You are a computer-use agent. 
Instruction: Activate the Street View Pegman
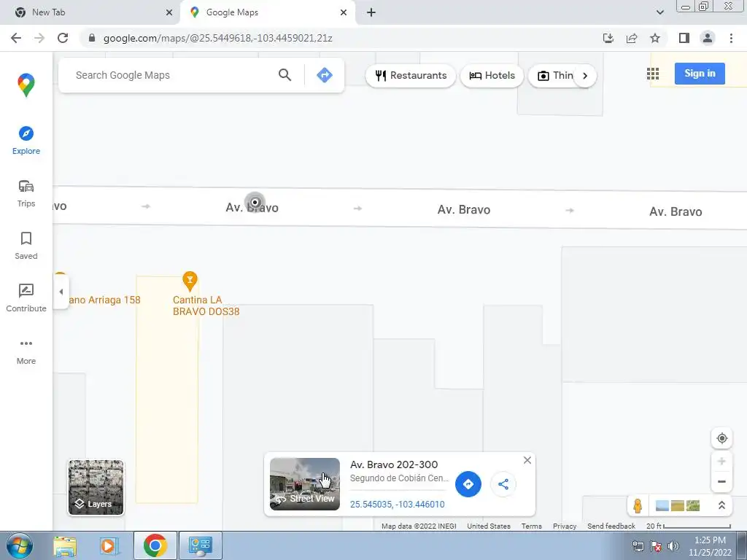[x=638, y=505]
